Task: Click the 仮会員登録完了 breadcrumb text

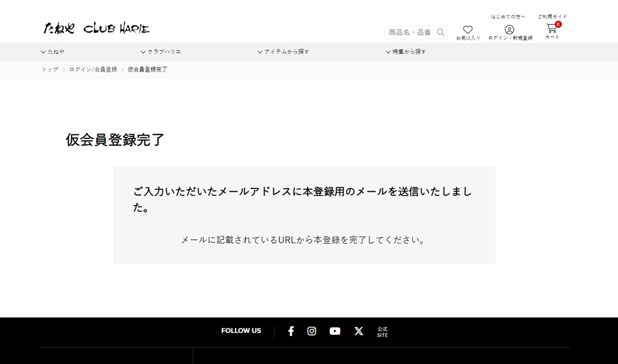Action: 148,70
